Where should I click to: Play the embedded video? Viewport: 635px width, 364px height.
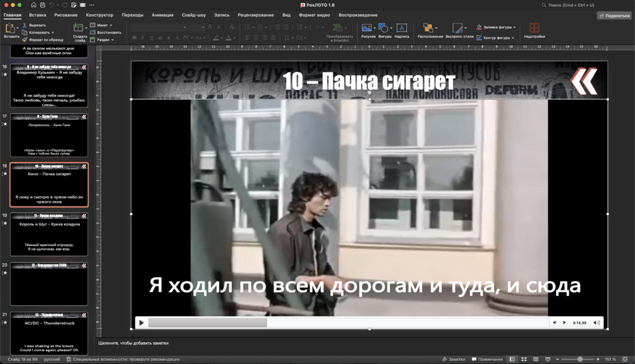pos(141,322)
